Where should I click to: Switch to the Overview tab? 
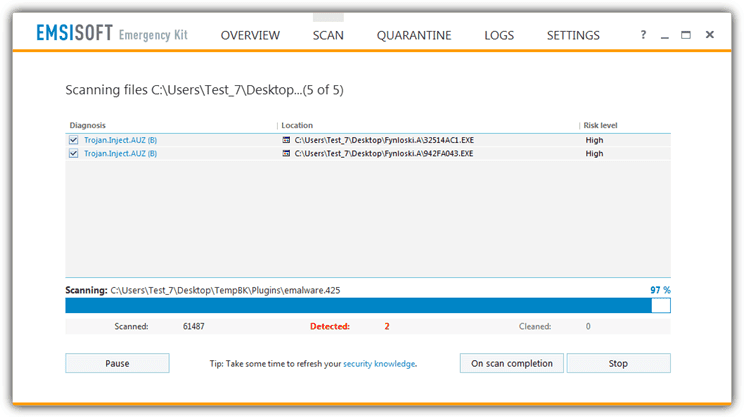click(250, 36)
